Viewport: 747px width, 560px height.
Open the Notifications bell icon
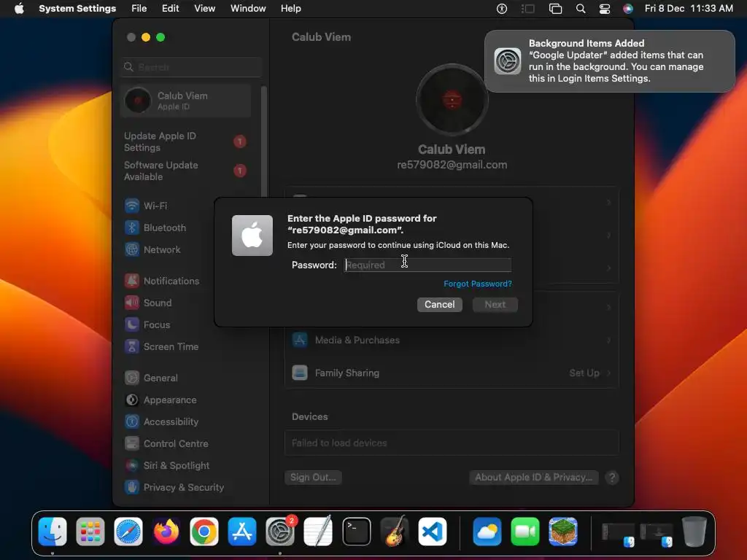(x=132, y=281)
